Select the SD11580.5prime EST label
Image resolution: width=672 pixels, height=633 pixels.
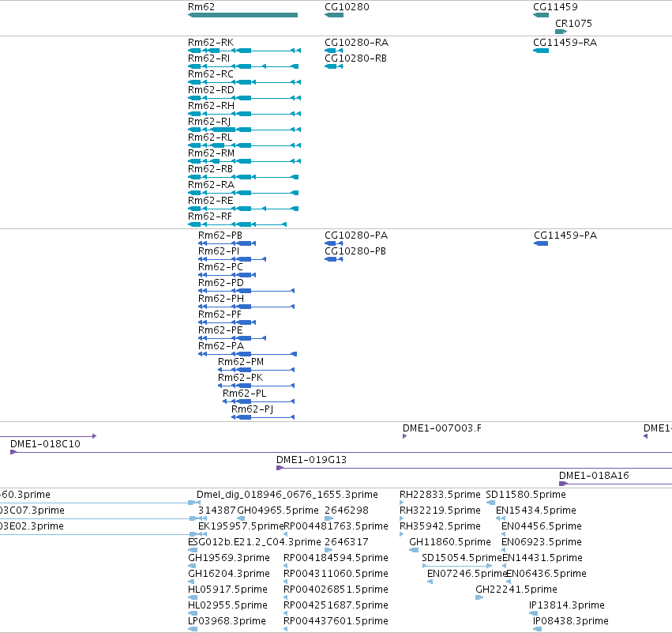point(525,495)
